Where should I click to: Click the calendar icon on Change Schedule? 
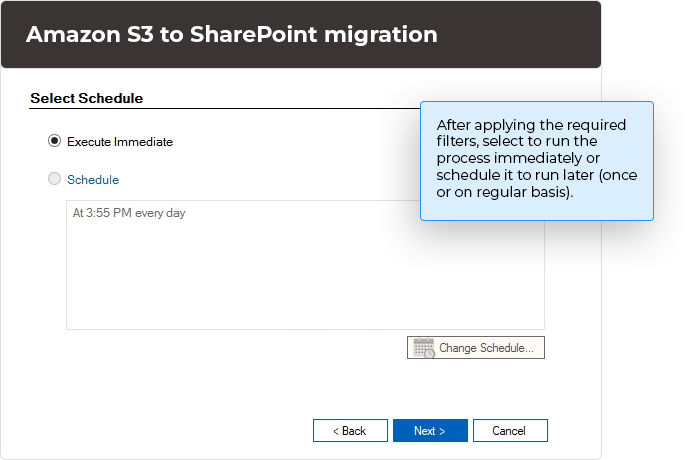click(424, 348)
